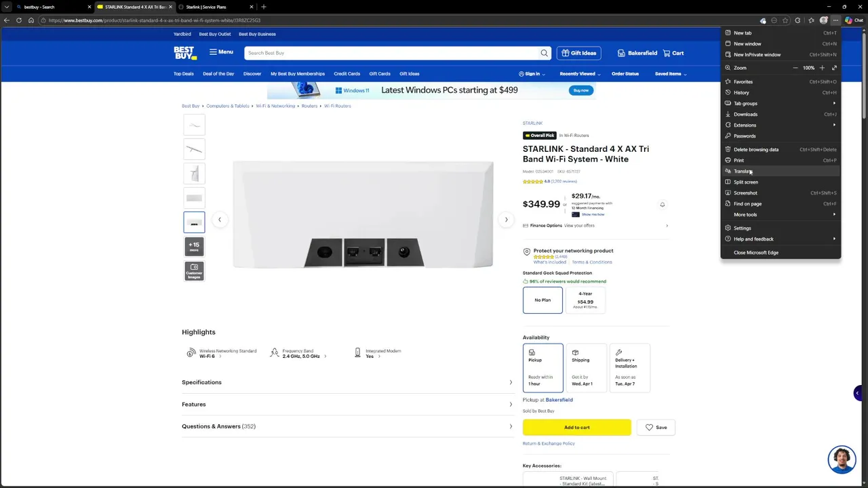Click Translate in the Edge menu
Image resolution: width=868 pixels, height=488 pixels.
781,171
